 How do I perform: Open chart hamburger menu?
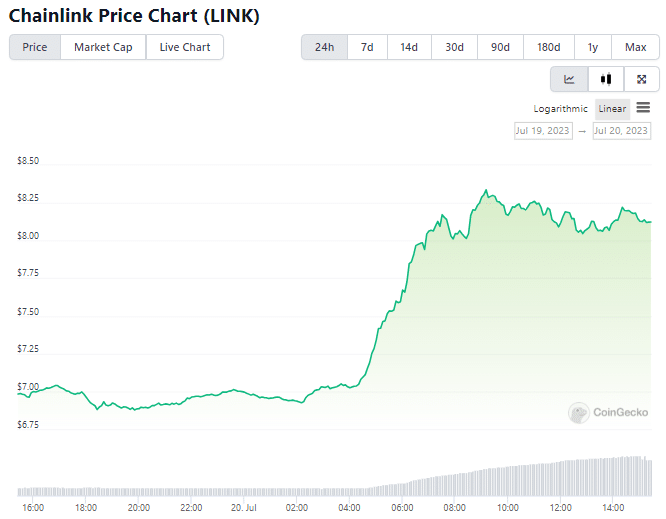click(643, 107)
